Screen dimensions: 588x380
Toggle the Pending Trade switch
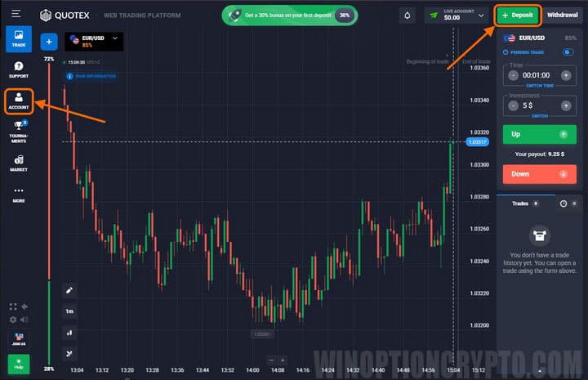coord(568,52)
